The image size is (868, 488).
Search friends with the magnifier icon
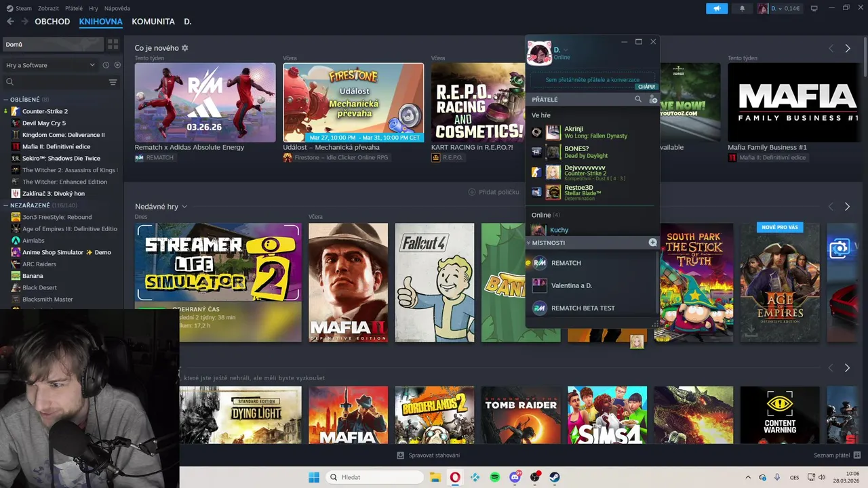coord(637,99)
